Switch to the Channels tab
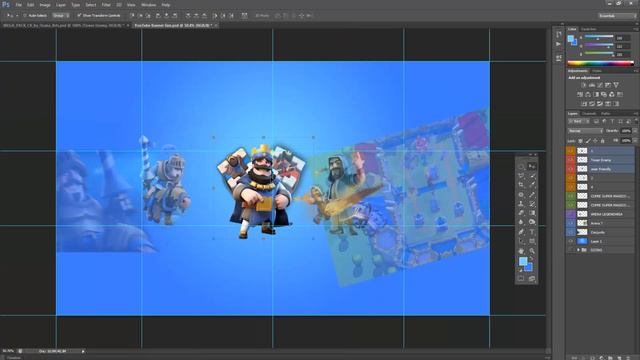640x360 pixels. coord(589,113)
